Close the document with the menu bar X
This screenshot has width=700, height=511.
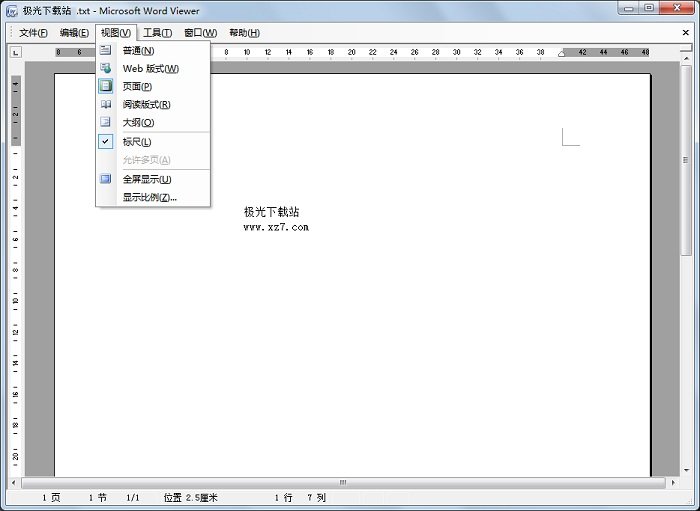coord(686,33)
